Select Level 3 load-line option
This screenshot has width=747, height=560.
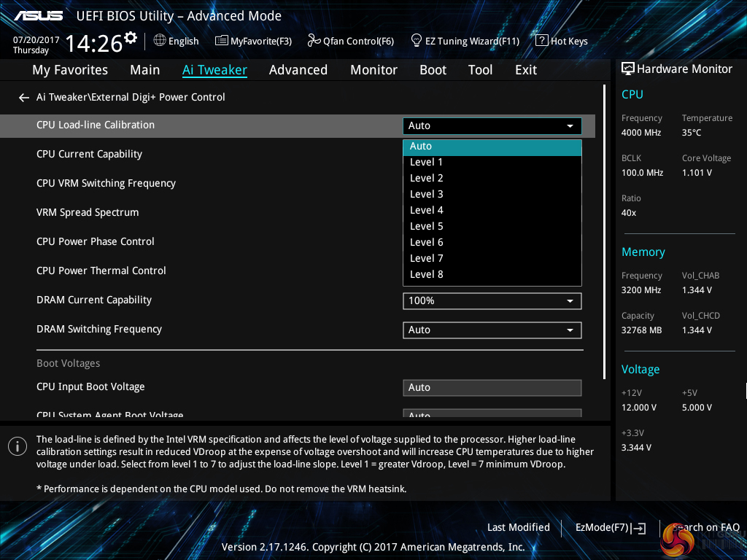(x=492, y=194)
